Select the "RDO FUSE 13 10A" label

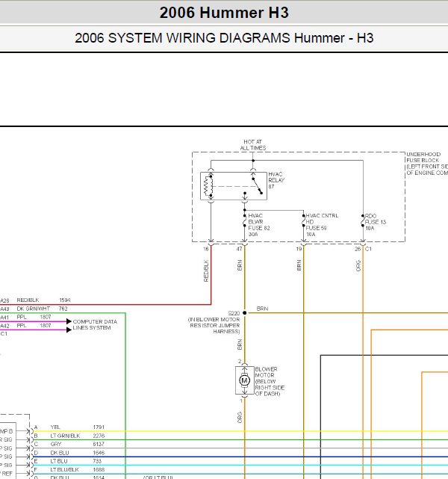(375, 222)
